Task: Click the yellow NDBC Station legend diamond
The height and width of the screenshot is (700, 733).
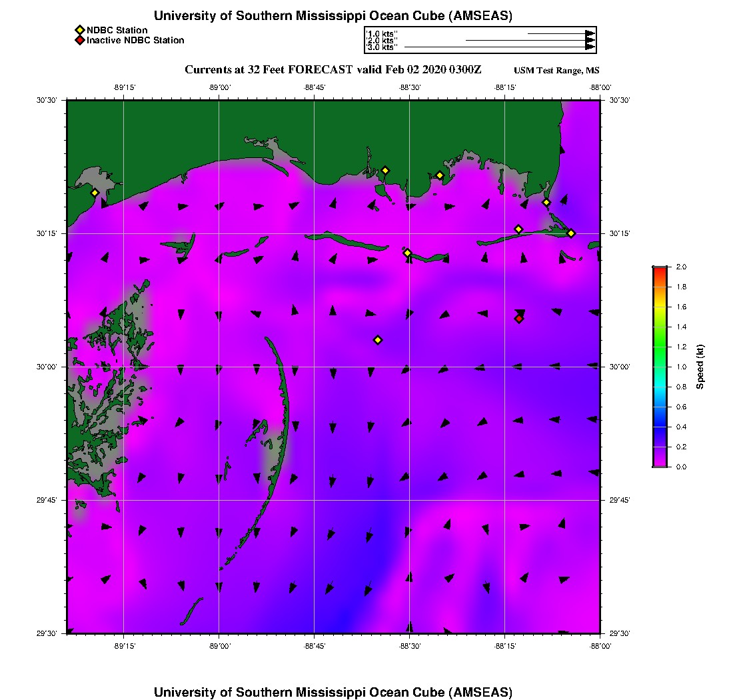Action: (80, 31)
